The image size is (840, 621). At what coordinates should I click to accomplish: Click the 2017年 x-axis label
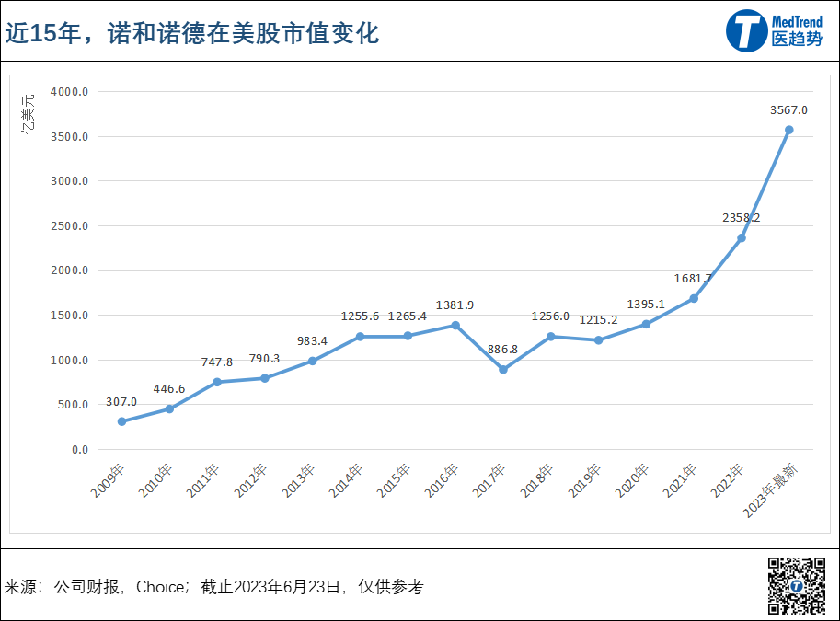pyautogui.click(x=489, y=480)
